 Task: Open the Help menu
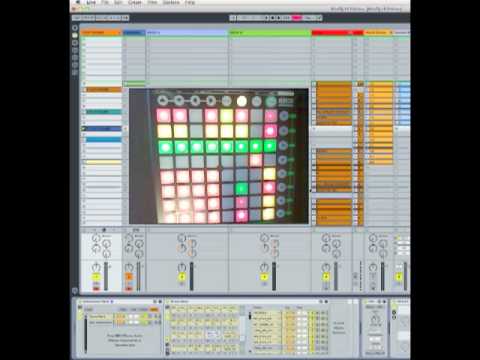tap(190, 2)
